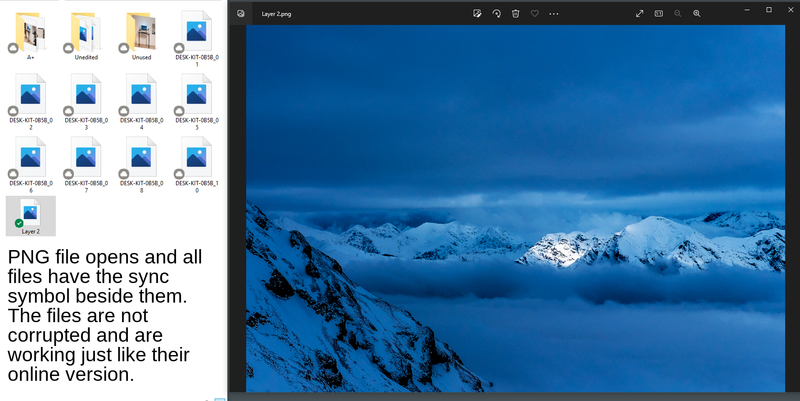Select the DESK-KIT-0B5B_07 image file
The image size is (800, 401).
pos(86,158)
